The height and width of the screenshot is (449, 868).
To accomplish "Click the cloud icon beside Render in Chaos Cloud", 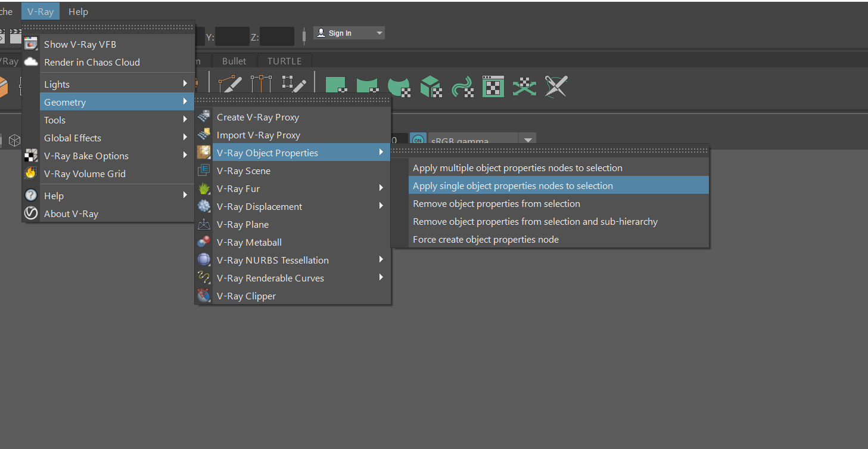I will tap(30, 61).
